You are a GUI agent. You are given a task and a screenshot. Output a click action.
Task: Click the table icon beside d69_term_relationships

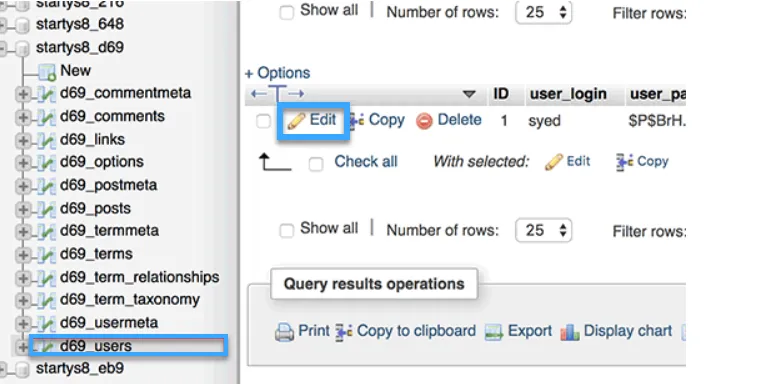pyautogui.click(x=46, y=278)
